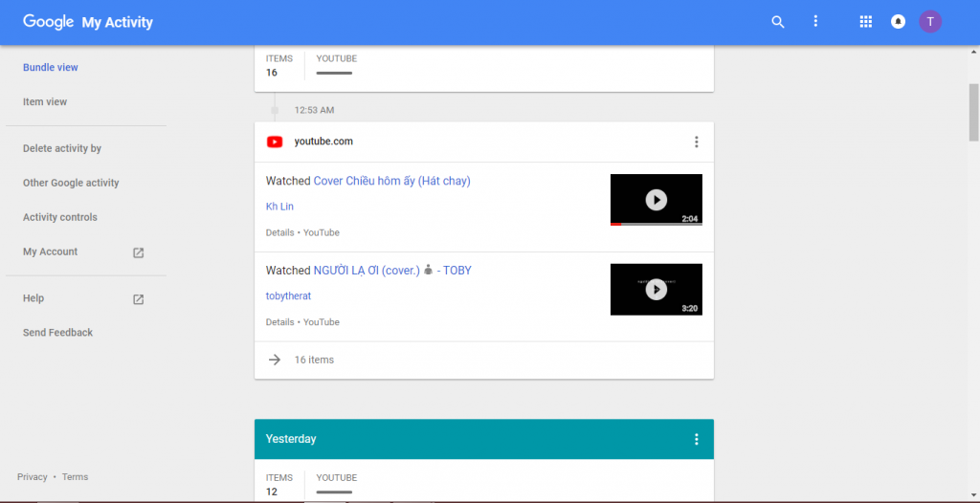Click Google My Activity logo
Screen dimensions: 980x503
click(x=88, y=23)
